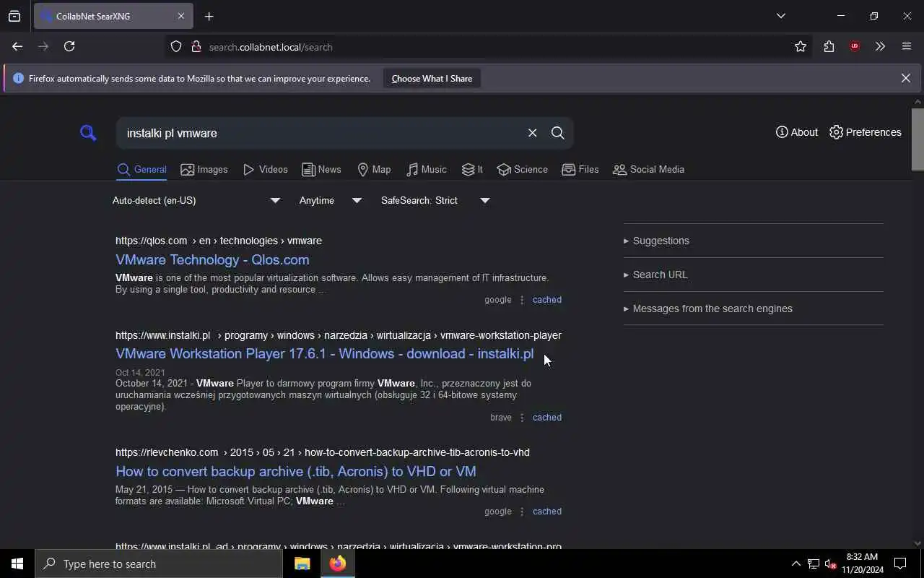The image size is (924, 578).
Task: Switch to the Files tab
Action: tap(580, 170)
